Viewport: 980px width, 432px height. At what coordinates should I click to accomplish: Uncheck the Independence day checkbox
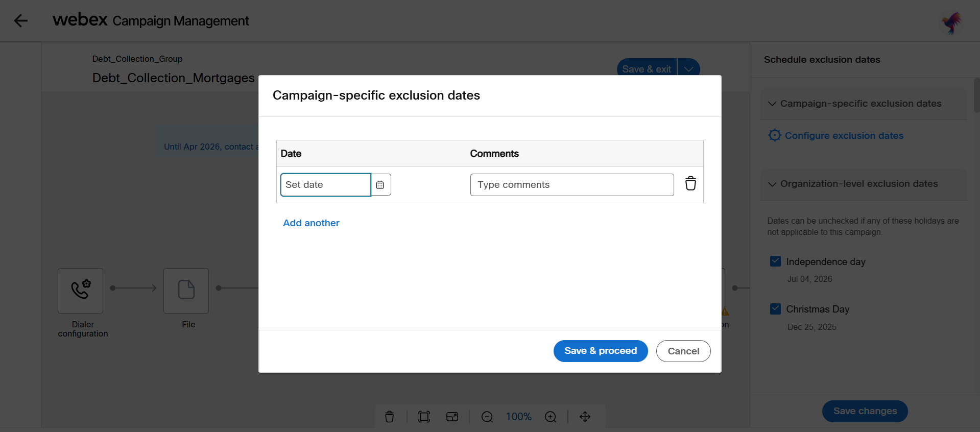click(x=775, y=261)
